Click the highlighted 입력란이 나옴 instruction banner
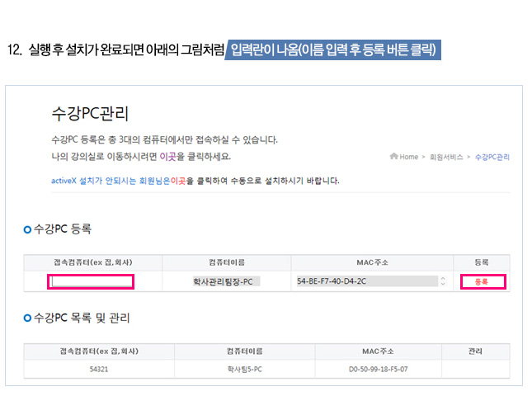 [333, 49]
